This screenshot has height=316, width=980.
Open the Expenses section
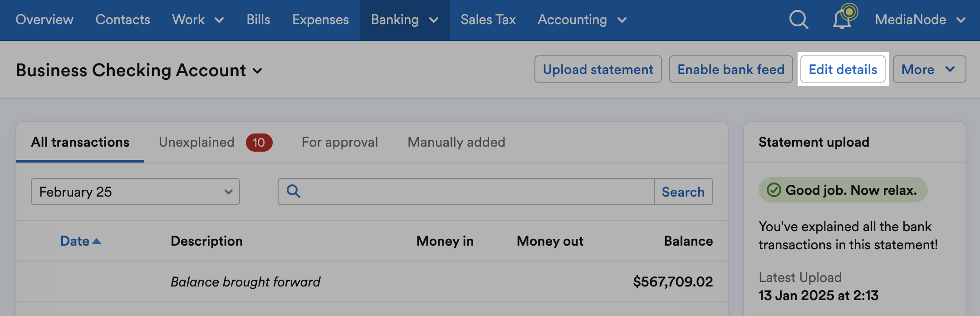point(320,20)
